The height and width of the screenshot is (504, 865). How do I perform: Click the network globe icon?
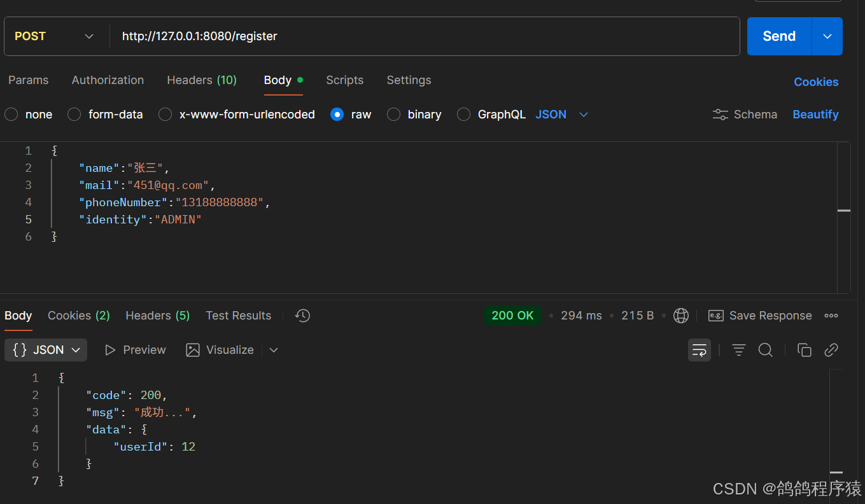[x=681, y=316]
